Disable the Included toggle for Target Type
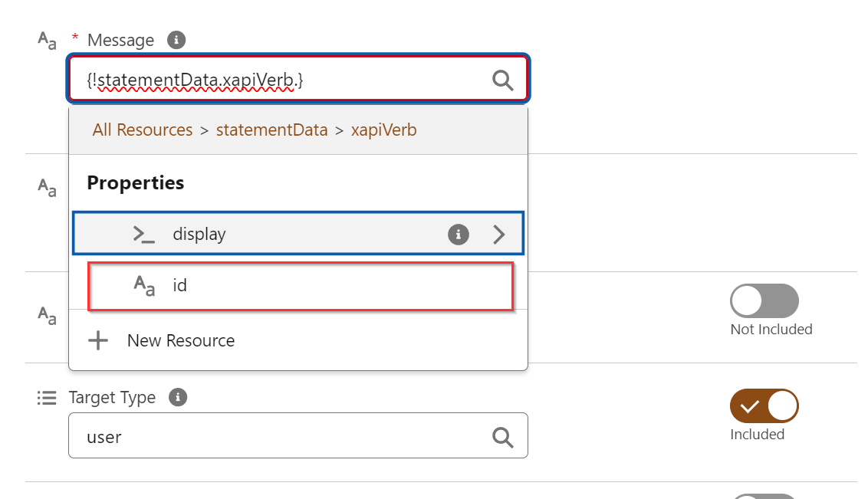This screenshot has height=499, width=868. [x=764, y=405]
